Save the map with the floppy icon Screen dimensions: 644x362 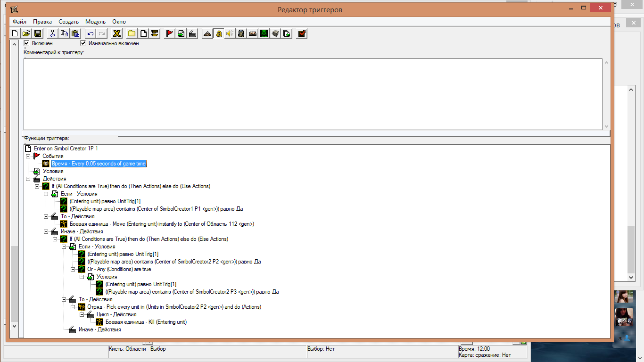pos(38,33)
